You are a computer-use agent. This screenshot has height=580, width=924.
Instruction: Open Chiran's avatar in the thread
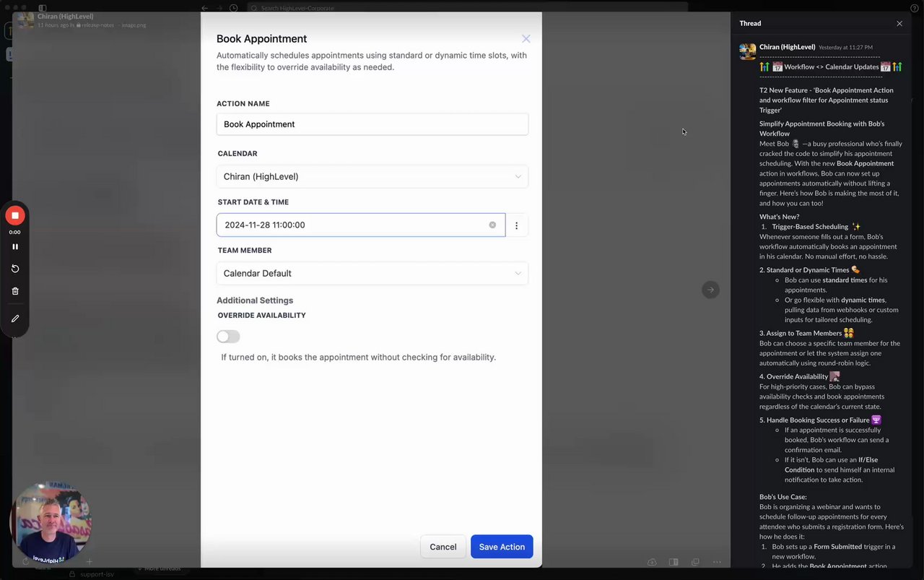748,51
